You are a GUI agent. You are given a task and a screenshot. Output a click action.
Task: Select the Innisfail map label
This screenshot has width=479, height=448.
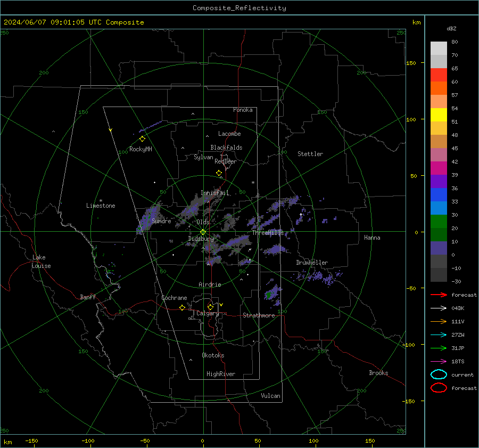tap(215, 193)
